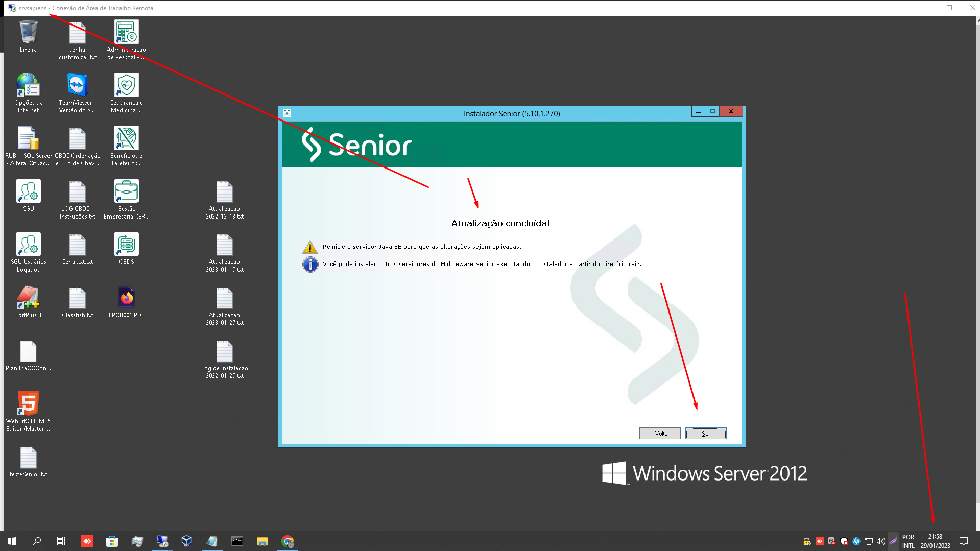Select testeSenior.txt file icon
This screenshot has width=980, height=551.
tap(28, 462)
